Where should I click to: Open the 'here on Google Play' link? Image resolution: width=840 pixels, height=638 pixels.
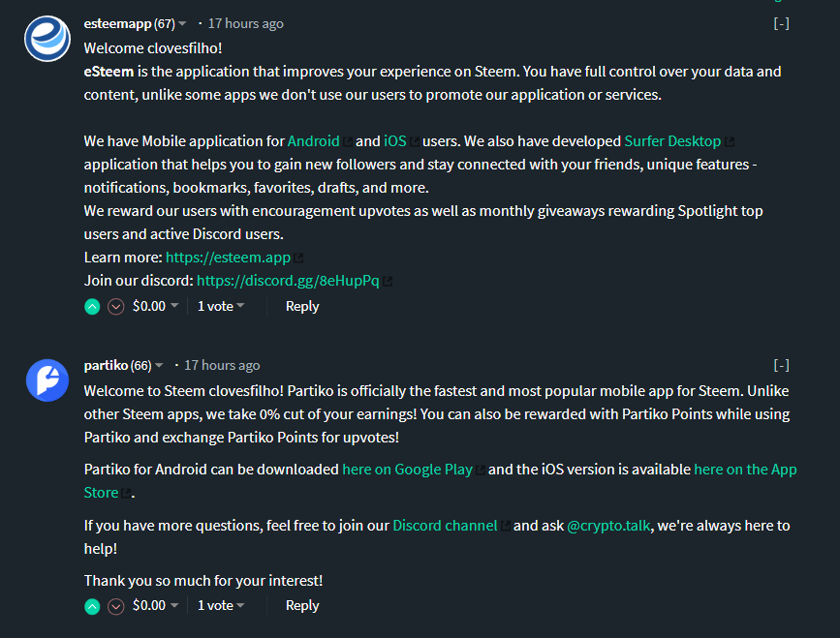click(x=407, y=470)
